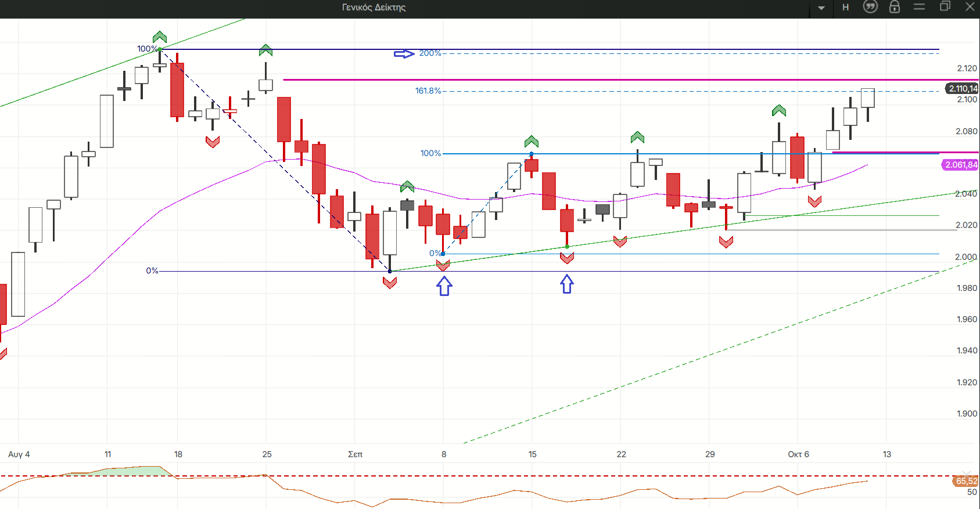980x509 pixels.
Task: Click the Οκτ 6 date on time axis
Action: pos(798,454)
